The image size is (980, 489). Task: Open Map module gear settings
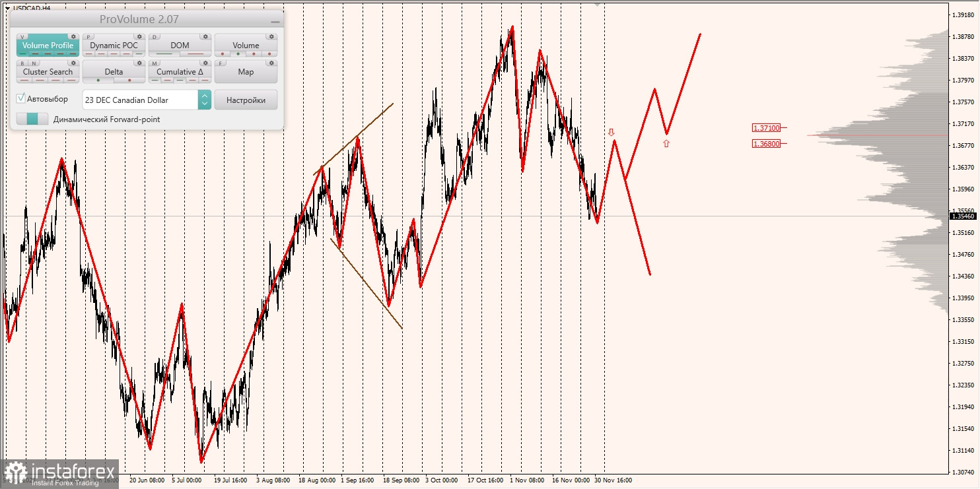[271, 63]
